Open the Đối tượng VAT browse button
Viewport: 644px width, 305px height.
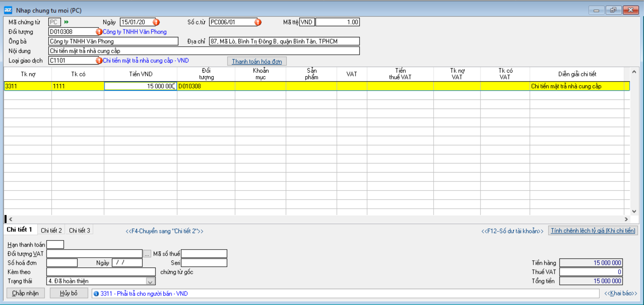pyautogui.click(x=147, y=254)
